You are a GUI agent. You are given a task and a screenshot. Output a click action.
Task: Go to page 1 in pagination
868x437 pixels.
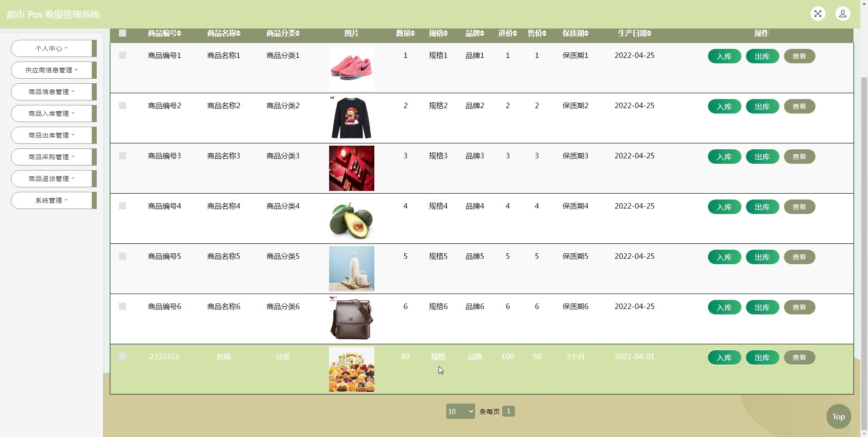pos(509,411)
